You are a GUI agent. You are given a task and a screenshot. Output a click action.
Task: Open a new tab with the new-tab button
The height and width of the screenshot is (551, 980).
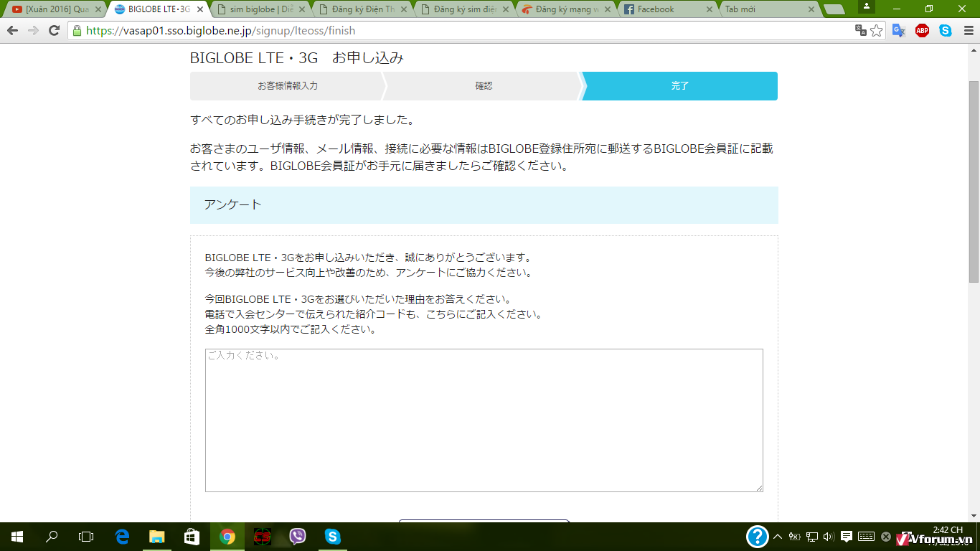point(834,9)
